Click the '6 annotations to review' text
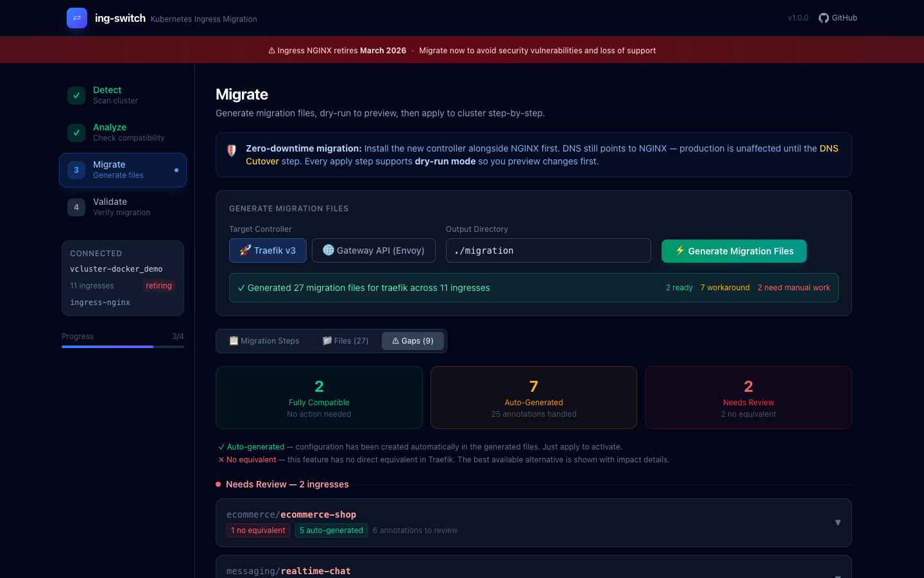Screen dimensions: 924x578 [x=415, y=530]
